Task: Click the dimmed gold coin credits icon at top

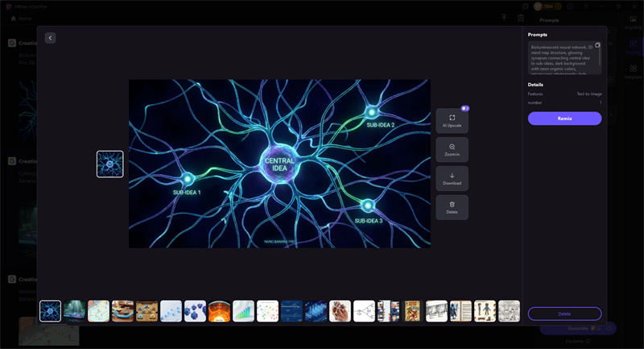Action: 538,6
